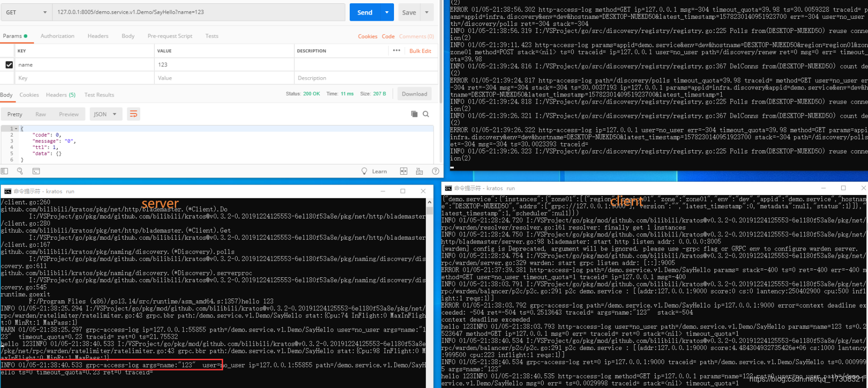Screen dimensions: 868x388
Task: Close the server kratos run window
Action: (423, 191)
